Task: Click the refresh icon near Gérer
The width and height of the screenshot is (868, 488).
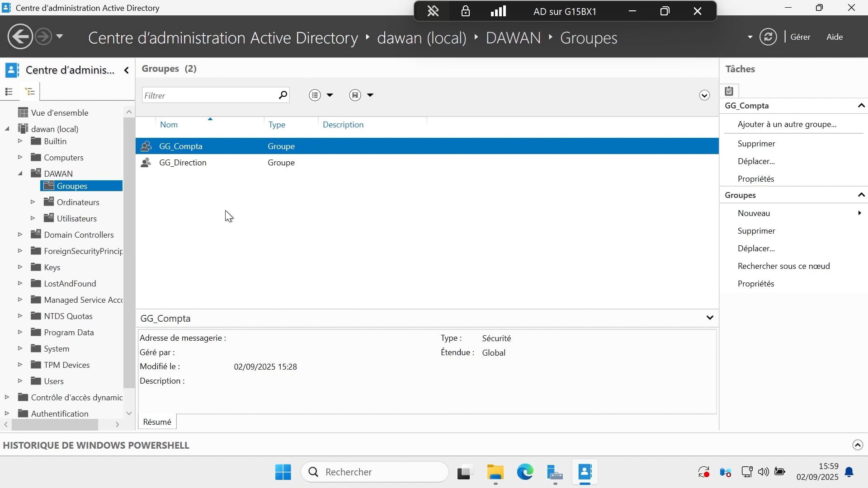Action: 768,37
